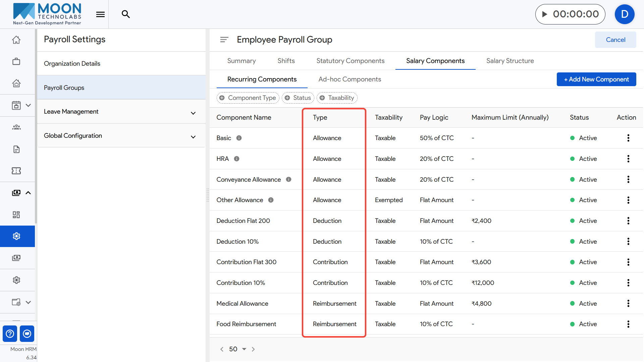Add the Component Type filter chip
Screen dimensions: 644x362
click(248, 98)
